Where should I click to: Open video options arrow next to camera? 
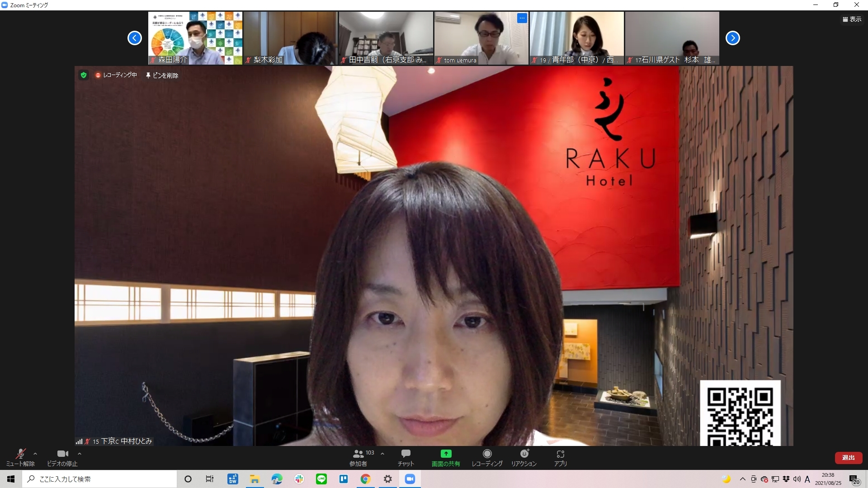click(x=80, y=454)
